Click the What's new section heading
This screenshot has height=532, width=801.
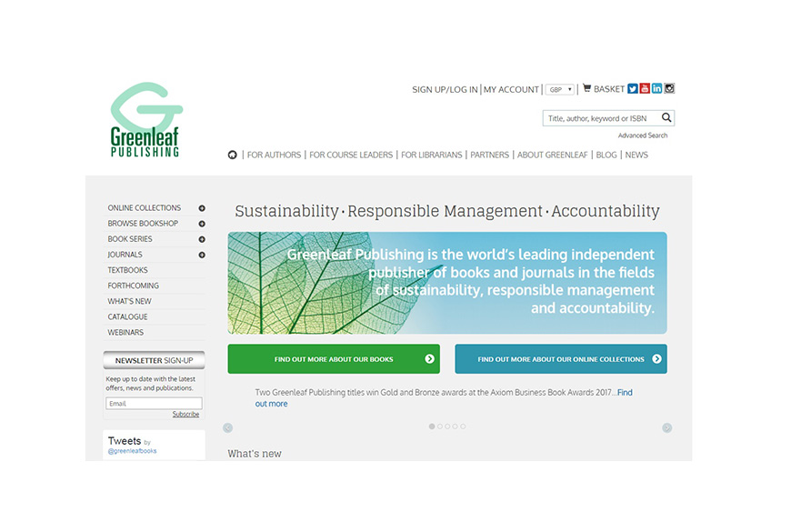[255, 453]
